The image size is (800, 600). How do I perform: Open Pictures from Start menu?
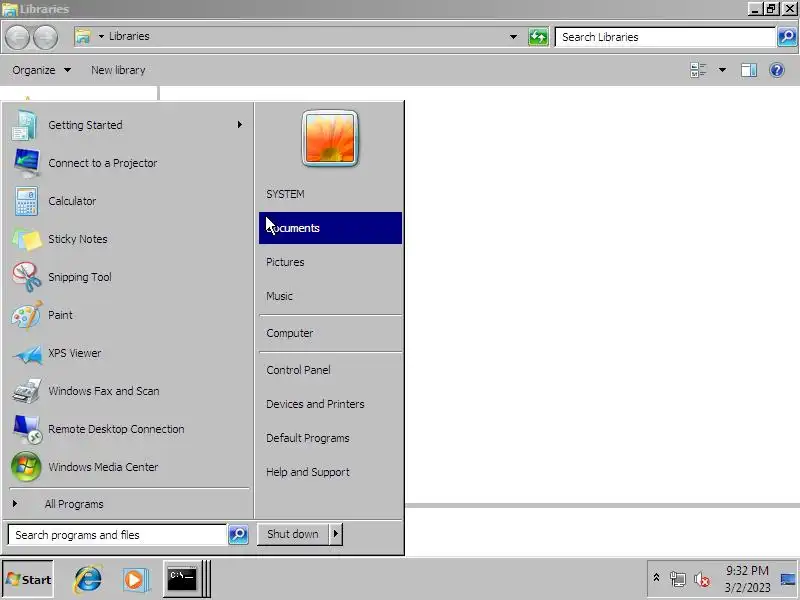coord(330,262)
